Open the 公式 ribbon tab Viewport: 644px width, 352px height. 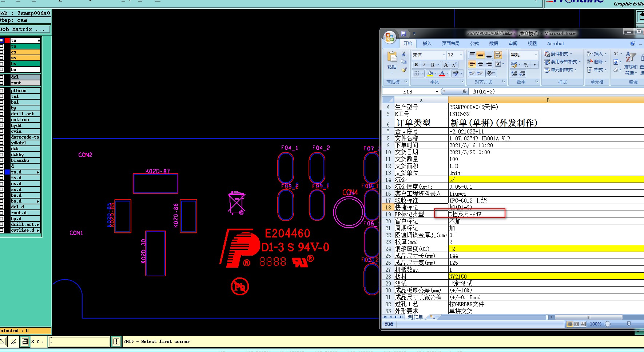[x=474, y=44]
